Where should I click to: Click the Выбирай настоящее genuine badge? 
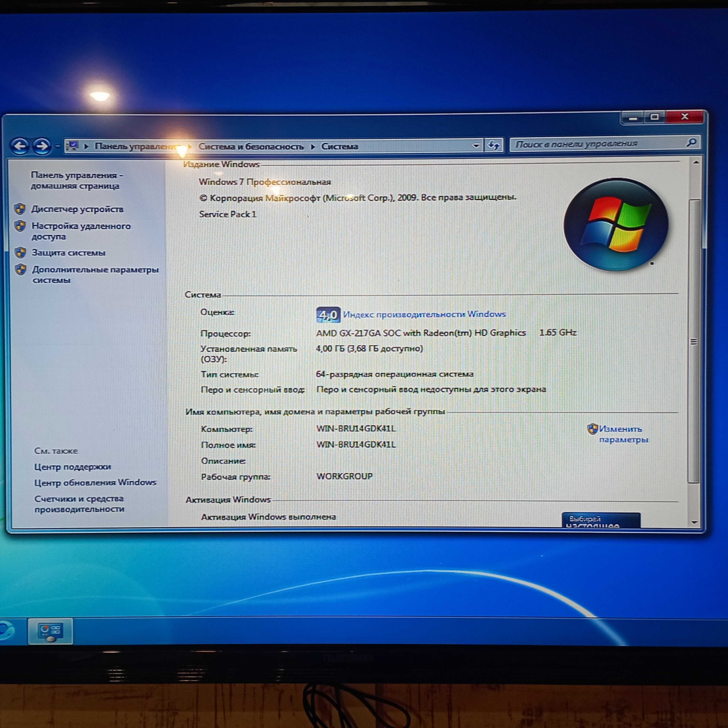coord(601,520)
